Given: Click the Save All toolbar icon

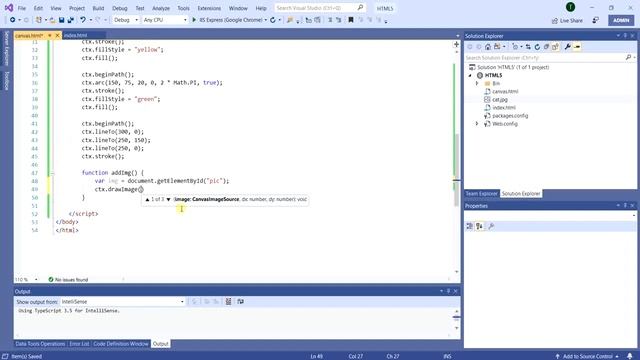Looking at the screenshot, I should coord(71,20).
